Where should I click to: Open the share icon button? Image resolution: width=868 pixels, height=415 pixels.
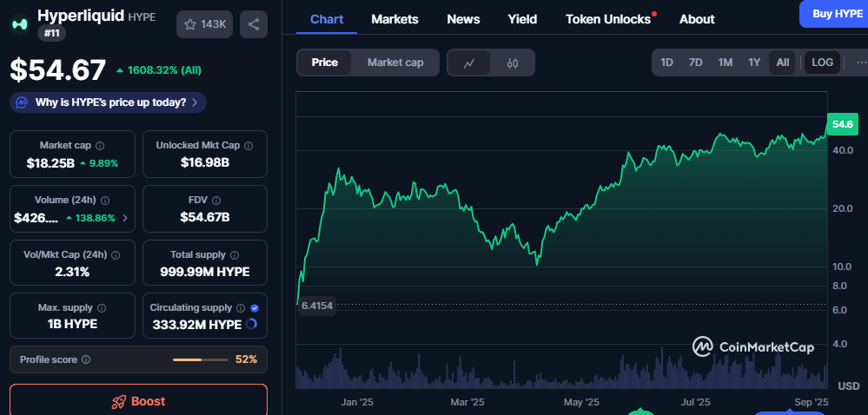(x=254, y=24)
